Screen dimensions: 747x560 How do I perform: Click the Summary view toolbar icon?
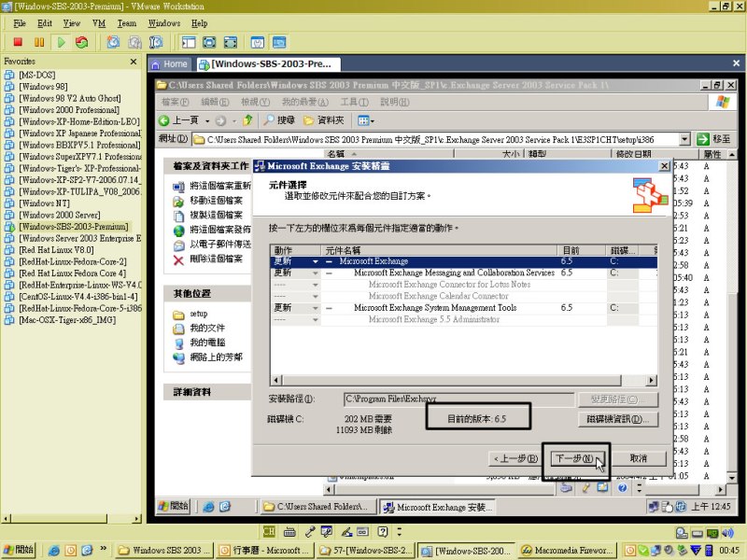coord(258,42)
